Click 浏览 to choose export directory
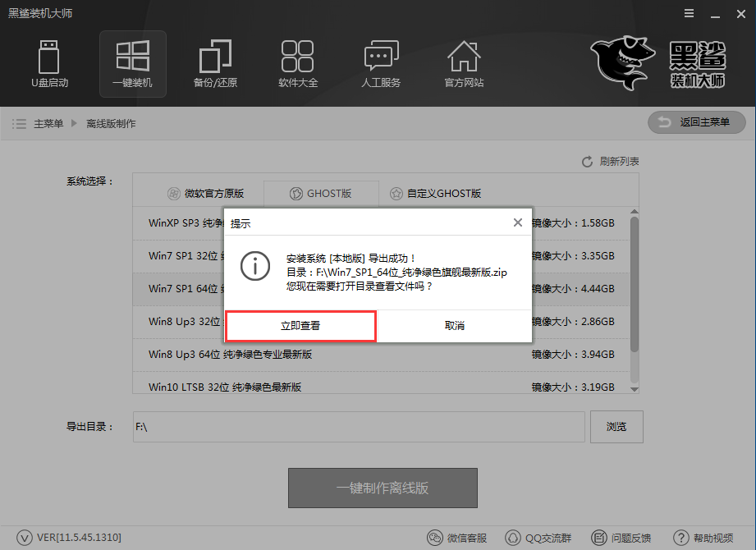 tap(616, 426)
